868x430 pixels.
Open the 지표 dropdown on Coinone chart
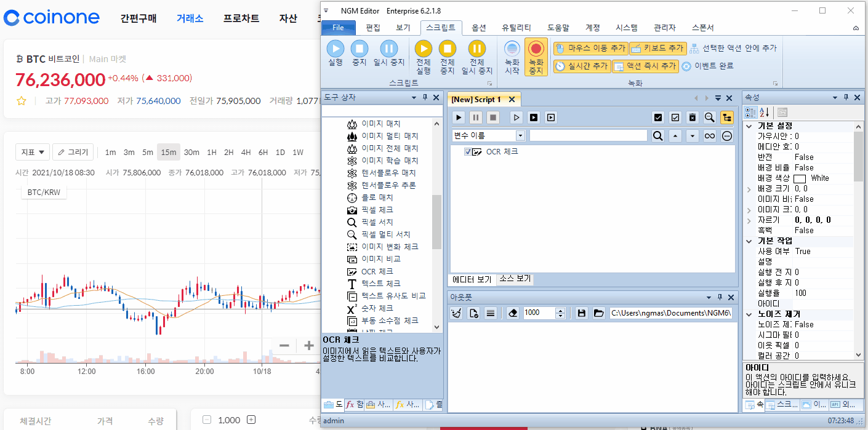coord(33,152)
